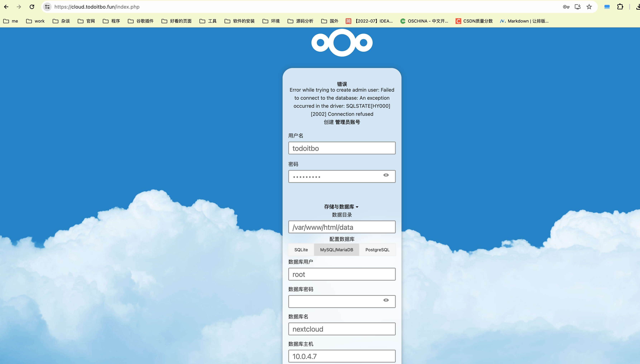This screenshot has height=364, width=640.
Task: Click the '创建 管理员账号' heading
Action: coord(342,122)
